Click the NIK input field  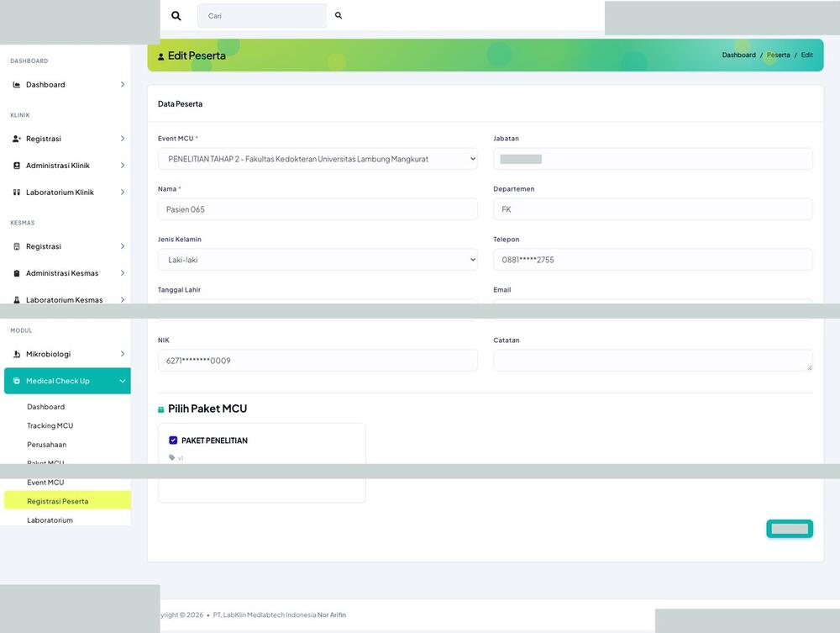[318, 361]
